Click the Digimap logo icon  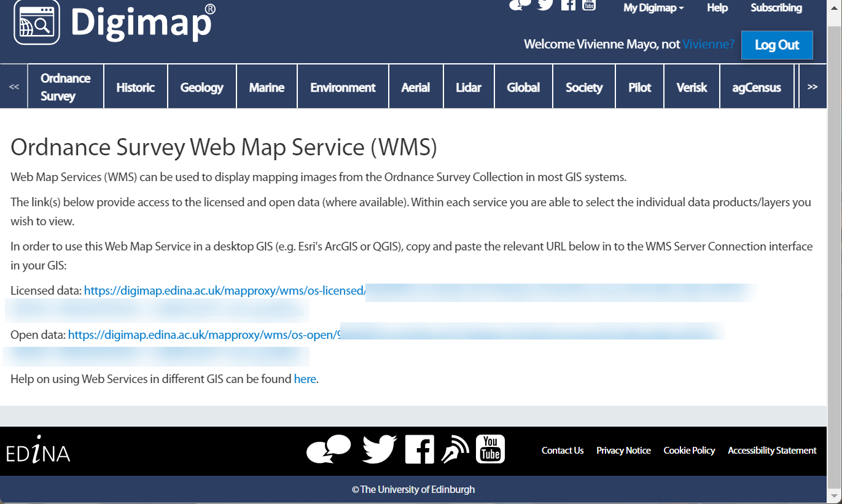pyautogui.click(x=37, y=22)
